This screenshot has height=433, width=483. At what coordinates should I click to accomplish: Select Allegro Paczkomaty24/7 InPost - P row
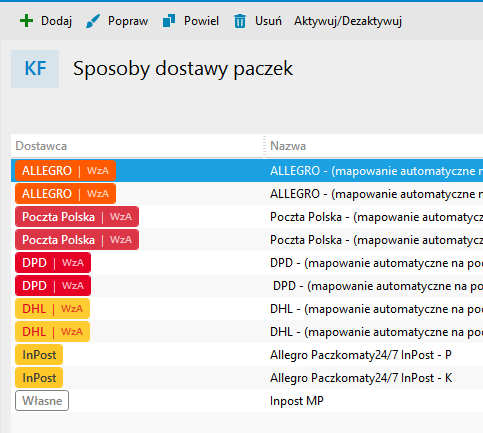[x=247, y=355]
